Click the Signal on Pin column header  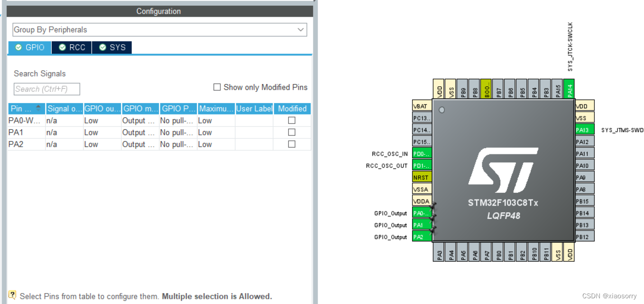64,109
